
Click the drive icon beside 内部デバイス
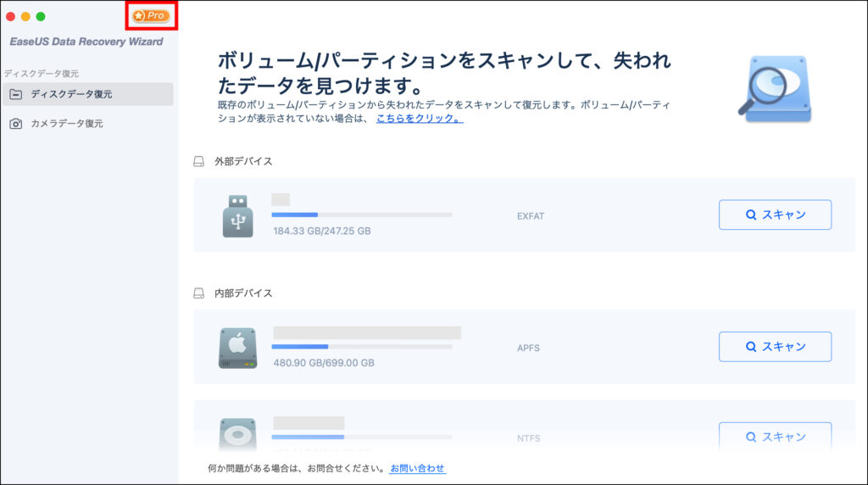tap(198, 293)
